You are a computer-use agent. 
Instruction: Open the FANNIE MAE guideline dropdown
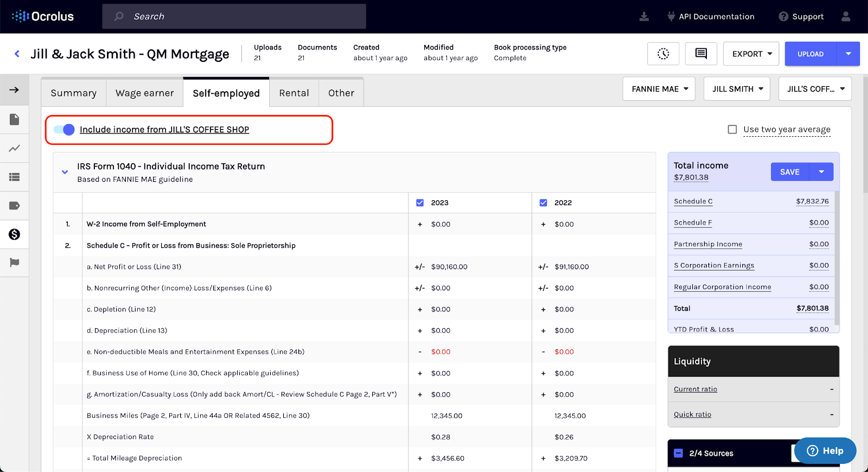(659, 89)
